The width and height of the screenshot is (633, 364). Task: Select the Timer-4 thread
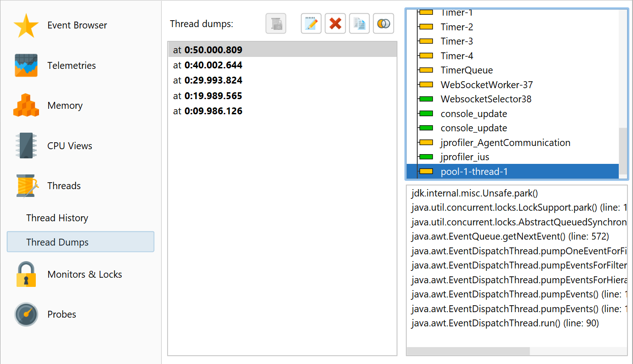(457, 56)
